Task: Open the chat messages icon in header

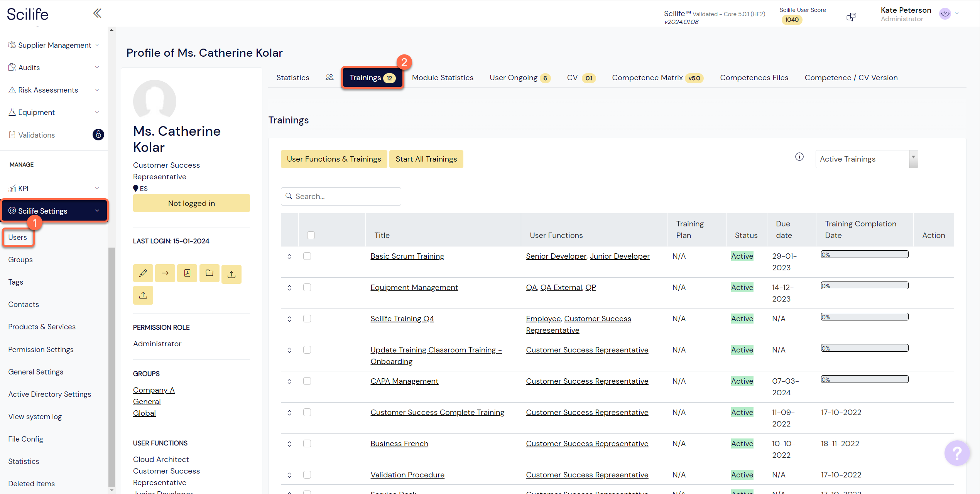Action: [x=851, y=17]
